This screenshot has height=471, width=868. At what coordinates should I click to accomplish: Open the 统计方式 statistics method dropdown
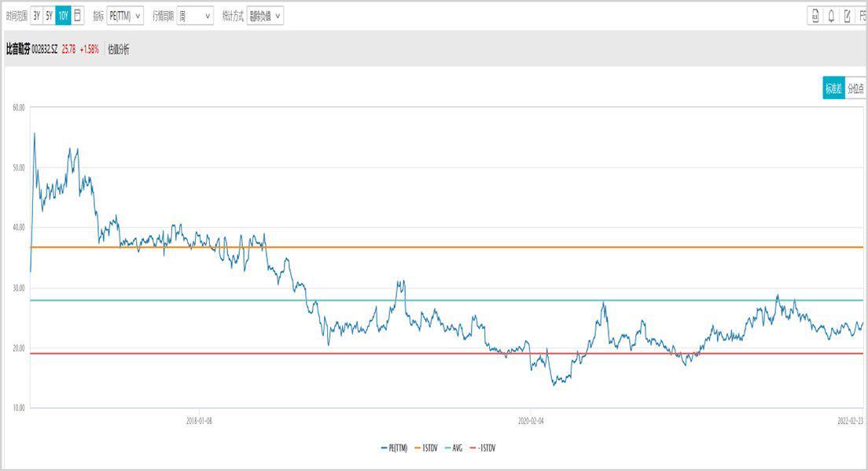pos(265,16)
